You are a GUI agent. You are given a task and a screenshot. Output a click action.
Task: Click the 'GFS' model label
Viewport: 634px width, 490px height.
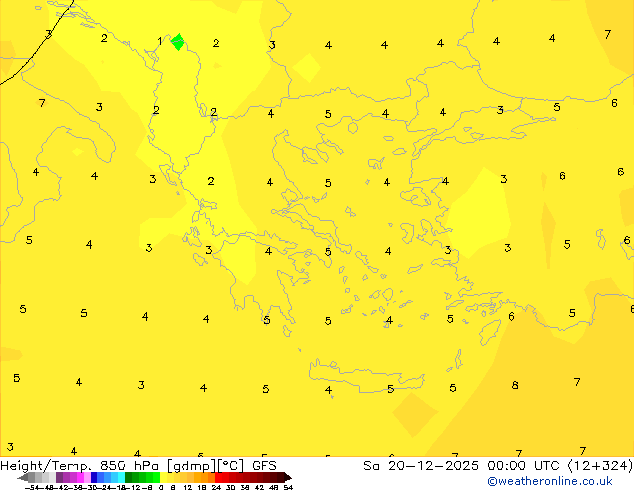point(264,466)
